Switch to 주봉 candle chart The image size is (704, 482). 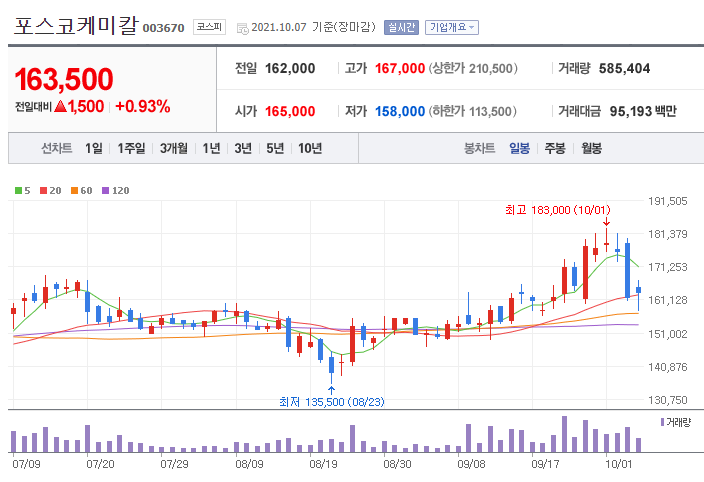(555, 148)
